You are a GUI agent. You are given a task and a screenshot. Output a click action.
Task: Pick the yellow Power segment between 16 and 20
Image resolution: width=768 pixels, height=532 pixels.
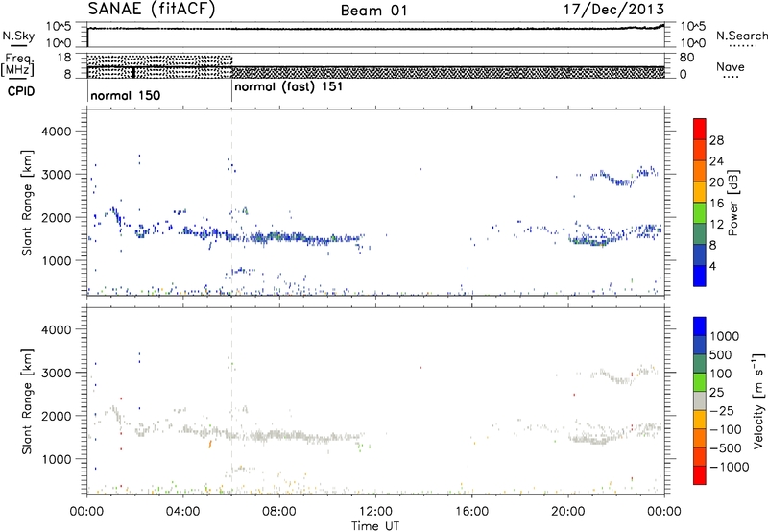(700, 191)
